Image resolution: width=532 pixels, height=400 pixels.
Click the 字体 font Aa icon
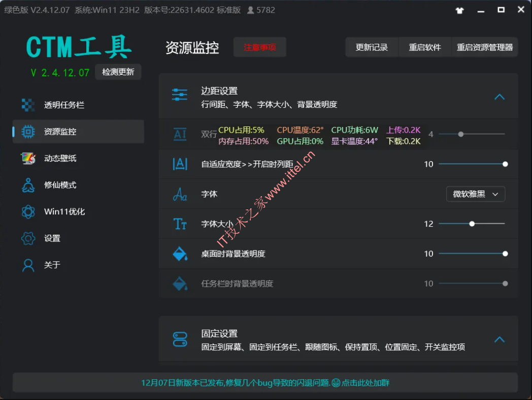[180, 194]
